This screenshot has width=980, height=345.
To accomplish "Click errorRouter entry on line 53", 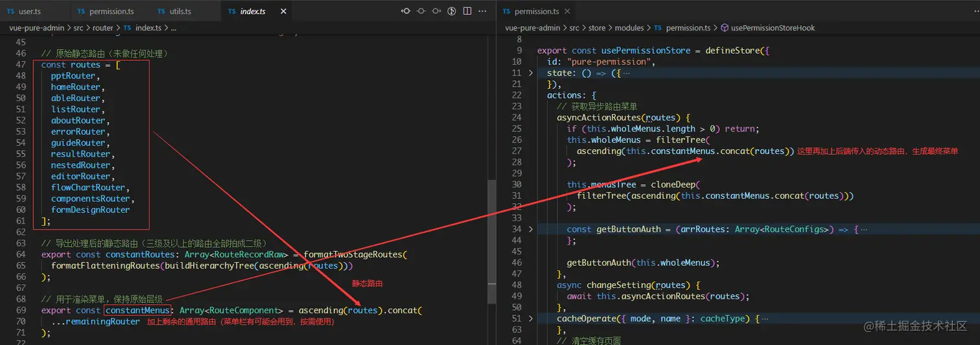I will coord(78,132).
